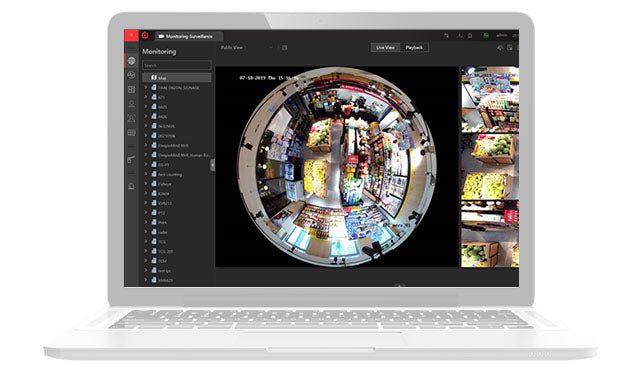This screenshot has width=642, height=365.
Task: Open the red main menu button
Action: pos(131,36)
